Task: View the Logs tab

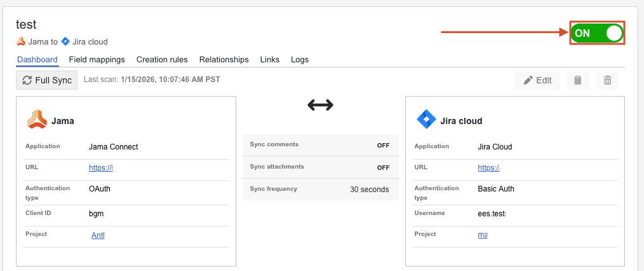Action: pos(300,60)
